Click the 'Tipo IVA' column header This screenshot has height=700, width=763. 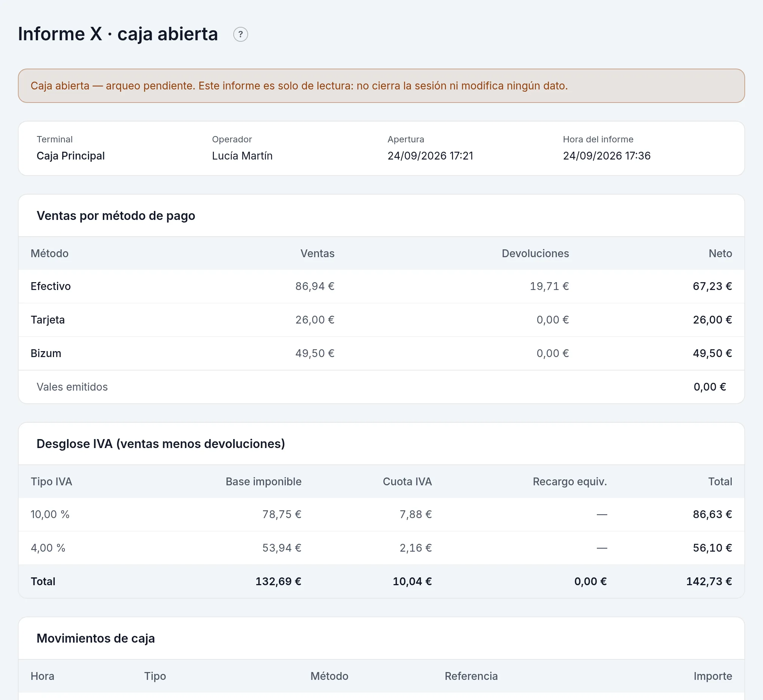click(51, 482)
